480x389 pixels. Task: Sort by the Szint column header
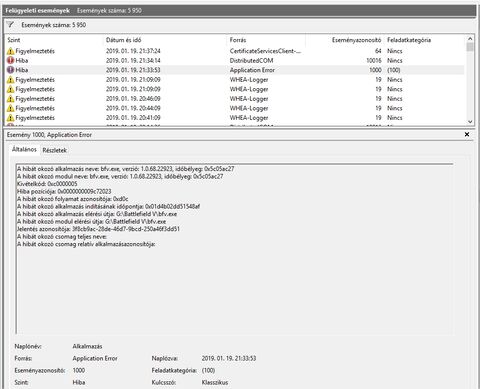tap(14, 40)
